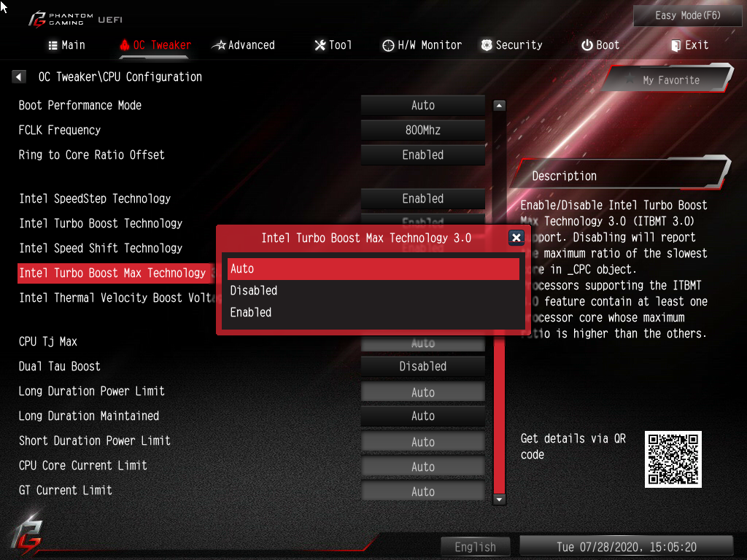The width and height of the screenshot is (747, 560).
Task: Click Short Duration Power Limit Auto field
Action: click(422, 442)
